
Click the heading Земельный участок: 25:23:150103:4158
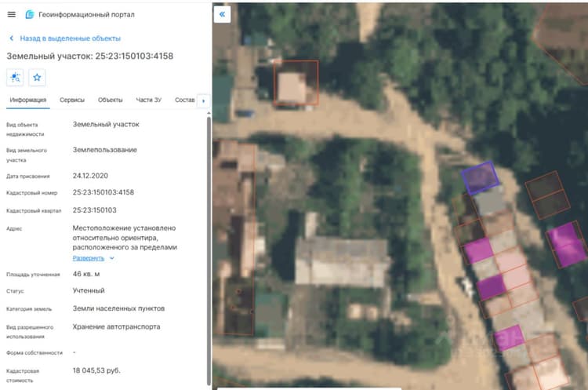(x=90, y=56)
